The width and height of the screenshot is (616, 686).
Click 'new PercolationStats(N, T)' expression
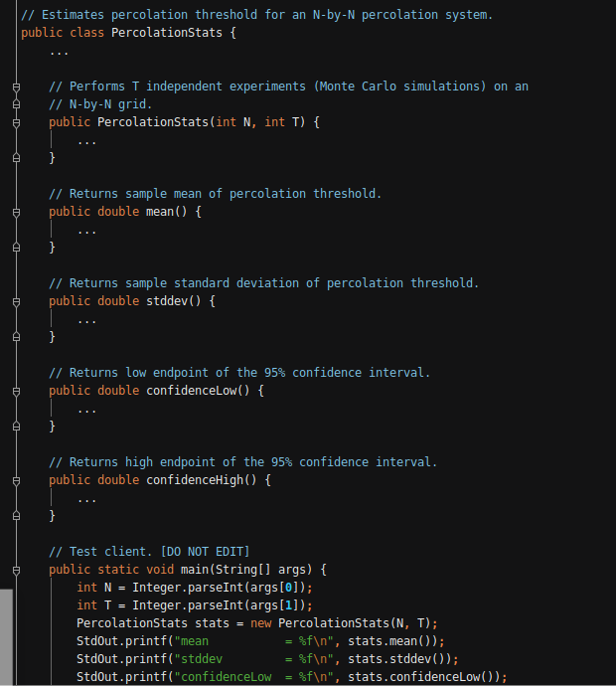[342, 623]
